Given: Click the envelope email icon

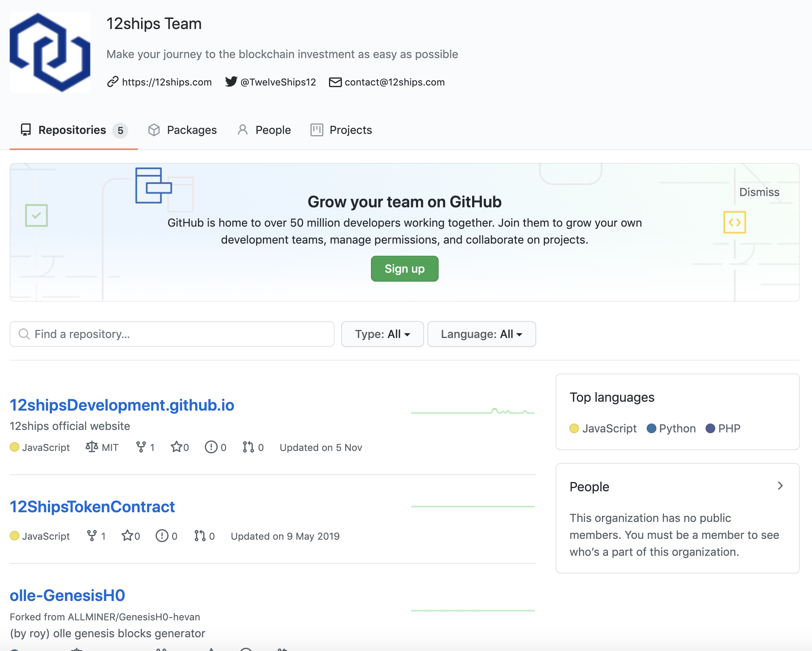Looking at the screenshot, I should [x=335, y=82].
